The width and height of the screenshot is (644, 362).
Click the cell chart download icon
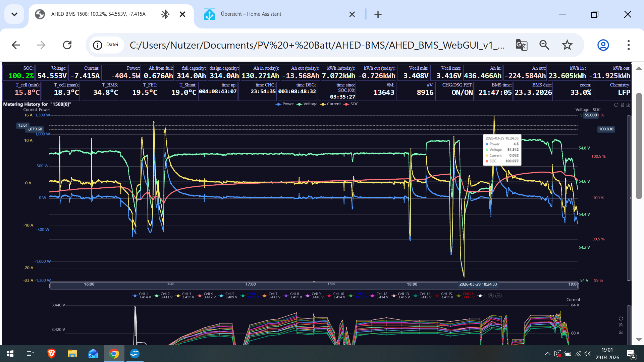621,332
